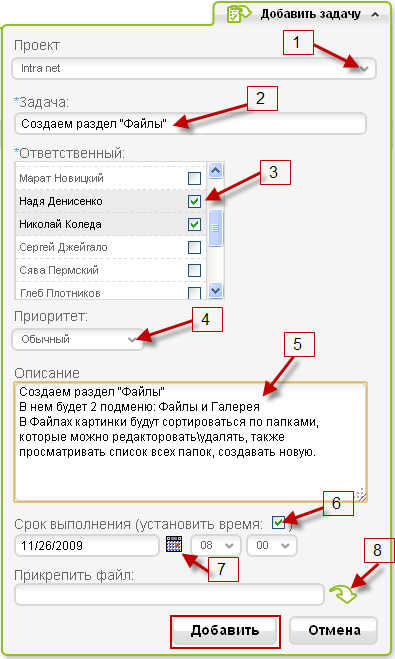This screenshot has width=395, height=659.
Task: Click the Отмена button
Action: tap(334, 630)
